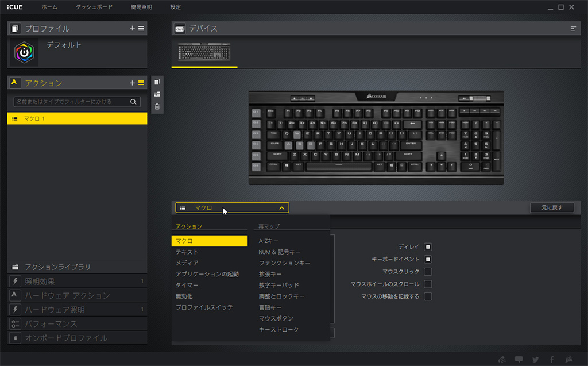This screenshot has height=366, width=588.
Task: Open the 設定 menu
Action: pyautogui.click(x=175, y=7)
